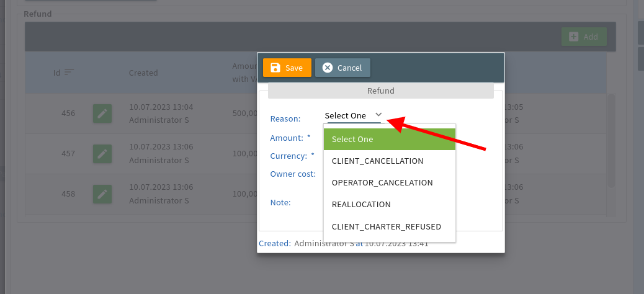This screenshot has height=294, width=644.
Task: Click the Save button in the dialog
Action: click(287, 68)
